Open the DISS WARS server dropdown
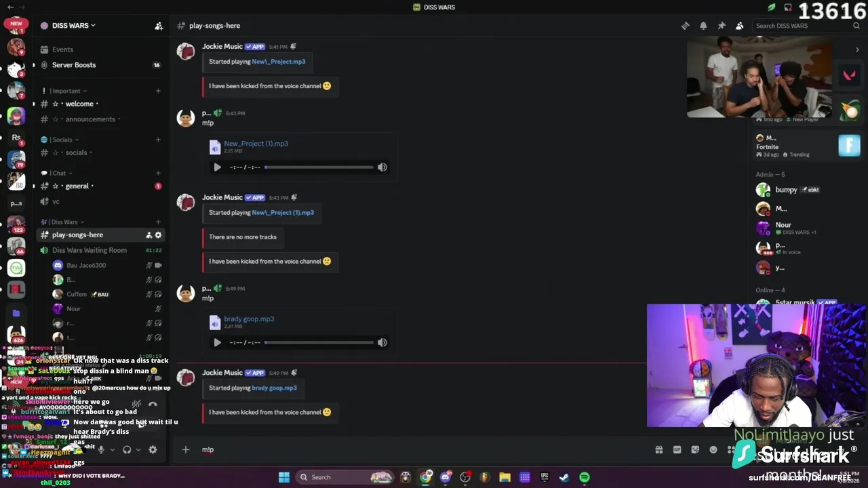Viewport: 868px width, 488px height. [74, 26]
